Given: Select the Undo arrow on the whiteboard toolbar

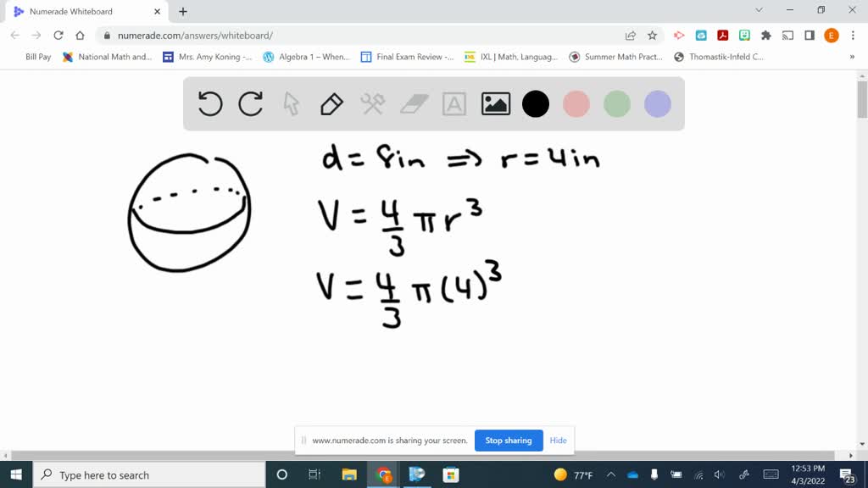Looking at the screenshot, I should [x=209, y=103].
